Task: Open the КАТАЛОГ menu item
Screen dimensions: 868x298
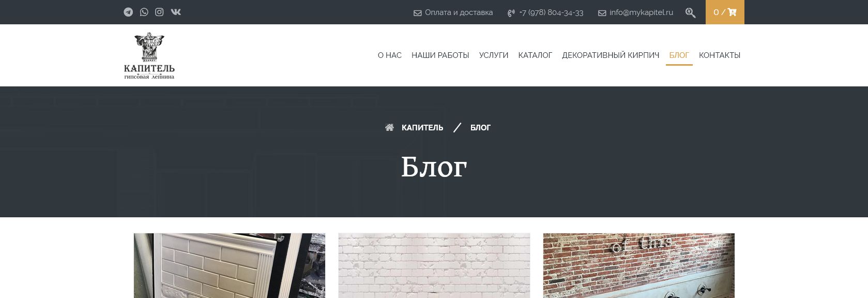Action: coord(535,55)
